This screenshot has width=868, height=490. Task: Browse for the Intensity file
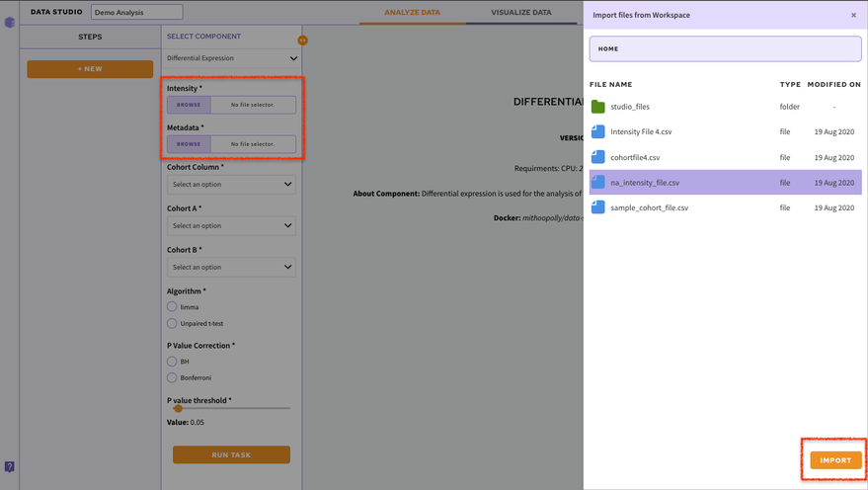coord(189,105)
